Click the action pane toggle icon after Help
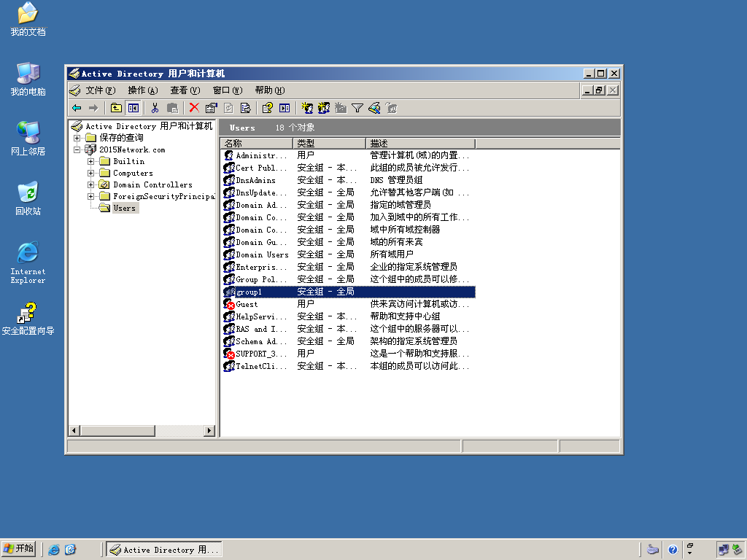 click(285, 108)
